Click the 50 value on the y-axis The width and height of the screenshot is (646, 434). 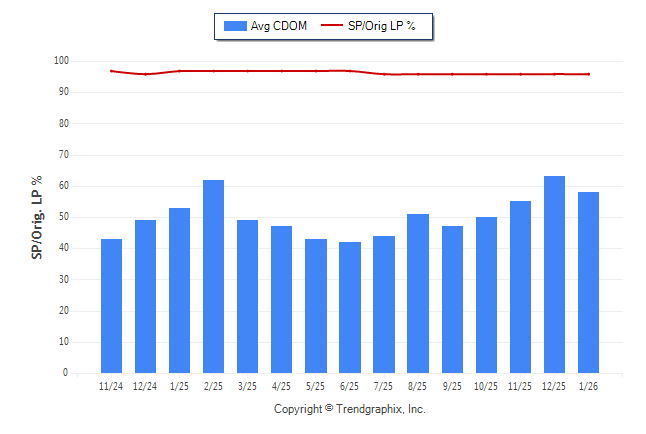click(64, 217)
